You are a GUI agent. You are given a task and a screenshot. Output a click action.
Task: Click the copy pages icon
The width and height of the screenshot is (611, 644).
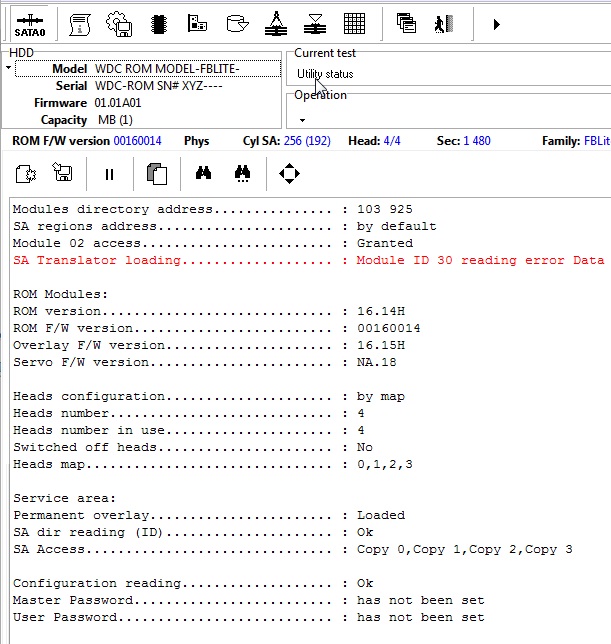tap(157, 174)
